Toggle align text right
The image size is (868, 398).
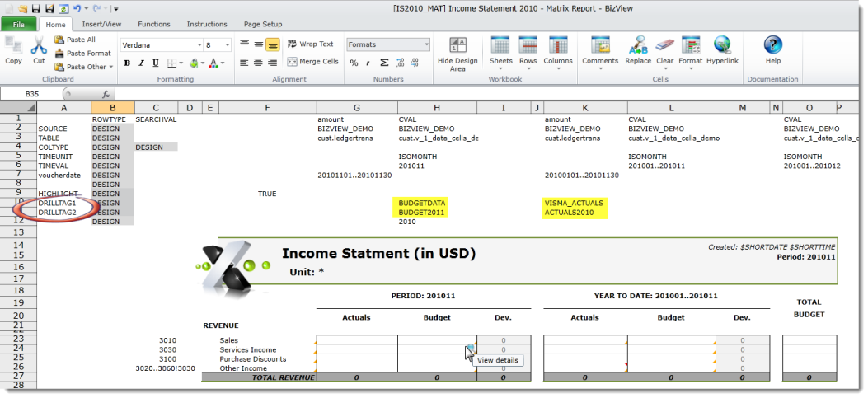272,62
